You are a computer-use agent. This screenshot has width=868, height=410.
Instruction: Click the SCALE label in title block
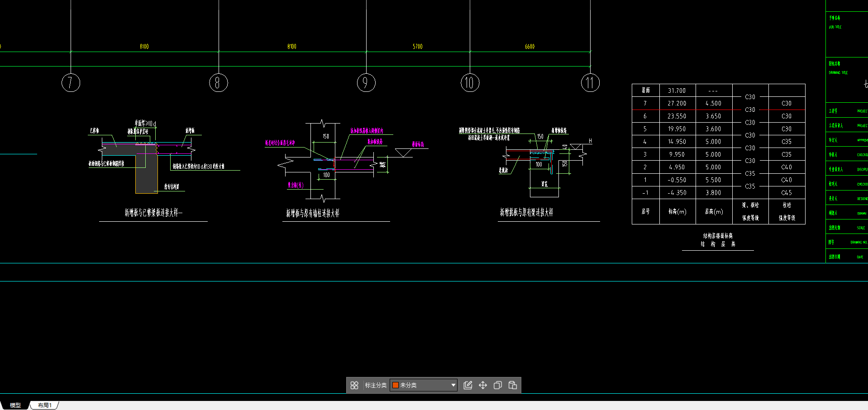pyautogui.click(x=861, y=228)
